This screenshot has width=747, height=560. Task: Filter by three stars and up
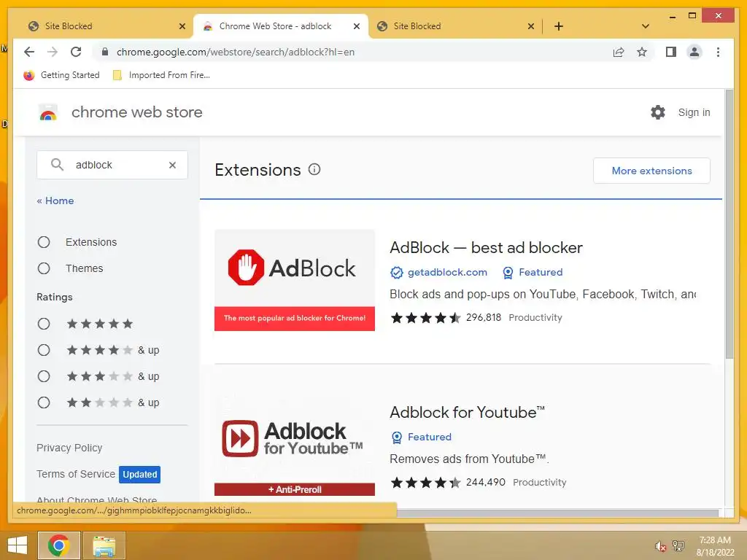click(x=44, y=377)
